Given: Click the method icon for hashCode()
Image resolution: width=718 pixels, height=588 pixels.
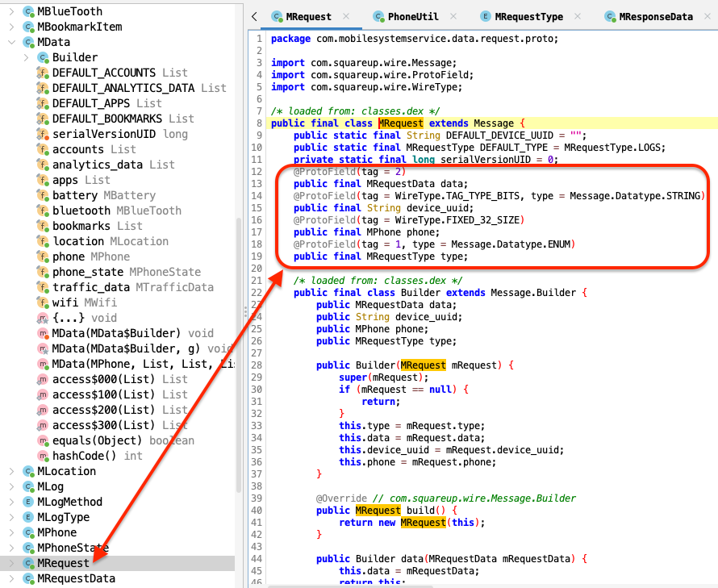Looking at the screenshot, I should click(x=44, y=456).
